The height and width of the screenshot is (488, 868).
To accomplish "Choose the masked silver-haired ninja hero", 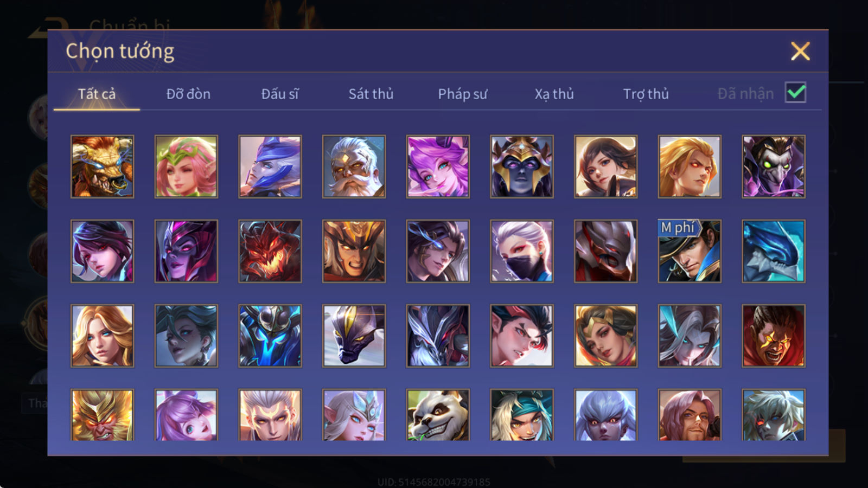I will 522,251.
